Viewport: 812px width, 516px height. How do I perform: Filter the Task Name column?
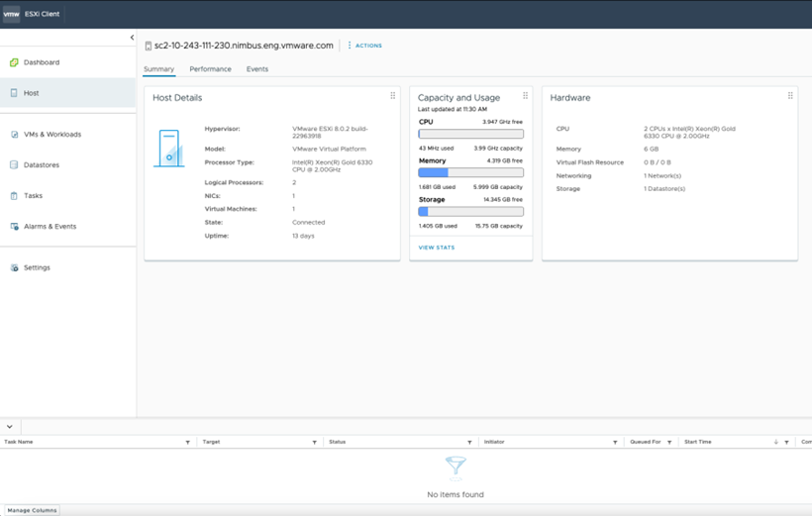[x=187, y=443]
